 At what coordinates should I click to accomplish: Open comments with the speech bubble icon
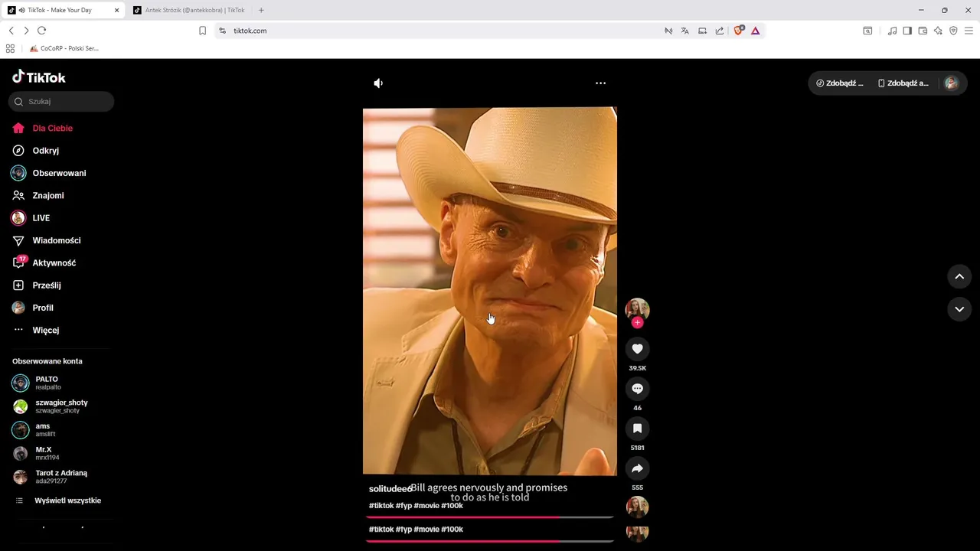(637, 389)
